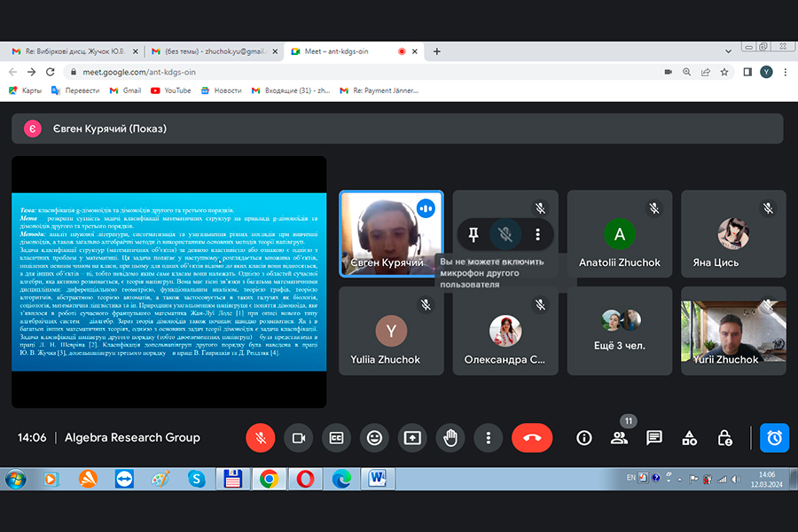Open a new browser tab
This screenshot has height=532, width=798.
436,51
